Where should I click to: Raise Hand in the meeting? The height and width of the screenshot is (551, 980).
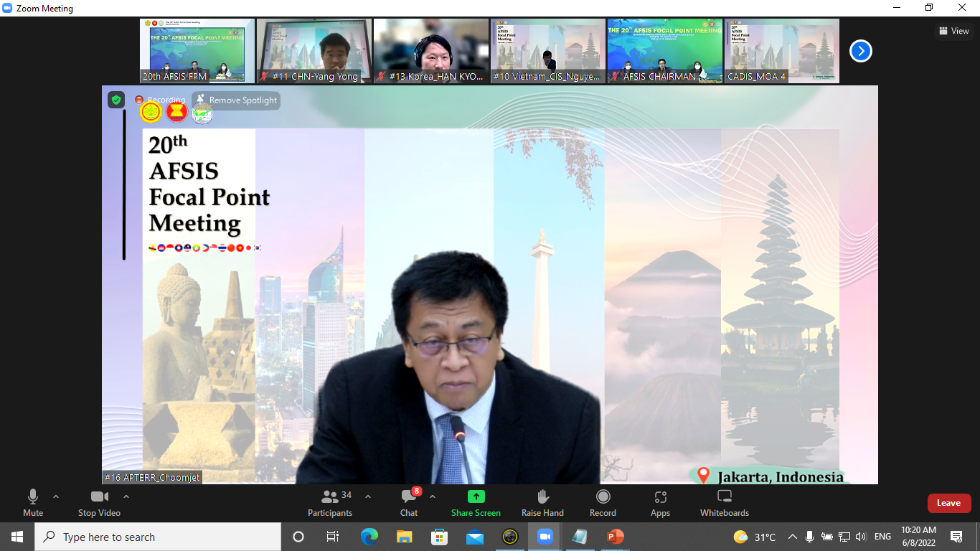[x=542, y=502]
